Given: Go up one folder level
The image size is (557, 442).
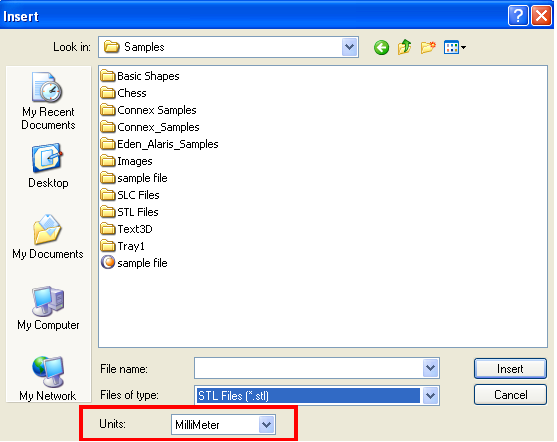Looking at the screenshot, I should point(404,47).
